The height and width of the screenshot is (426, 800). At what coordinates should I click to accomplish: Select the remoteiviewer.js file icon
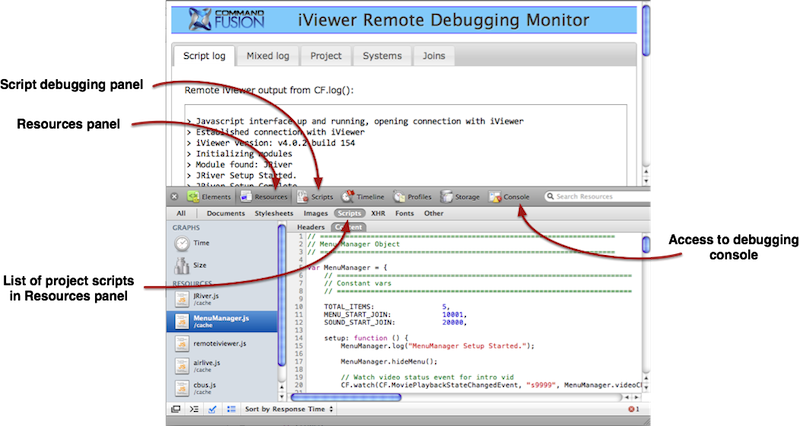[x=182, y=344]
